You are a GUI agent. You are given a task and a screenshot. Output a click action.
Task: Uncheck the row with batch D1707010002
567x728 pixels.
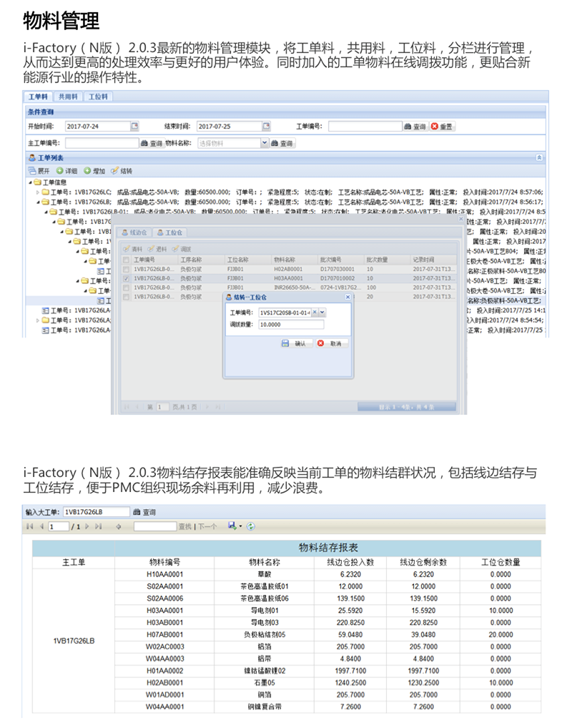point(126,279)
